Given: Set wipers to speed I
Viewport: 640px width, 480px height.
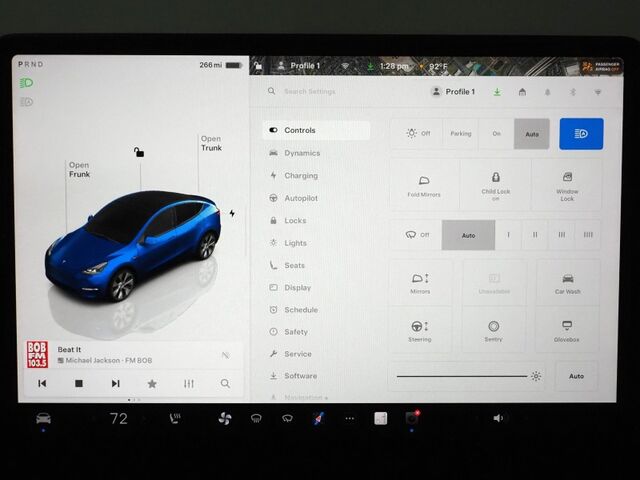Looking at the screenshot, I should (x=508, y=235).
